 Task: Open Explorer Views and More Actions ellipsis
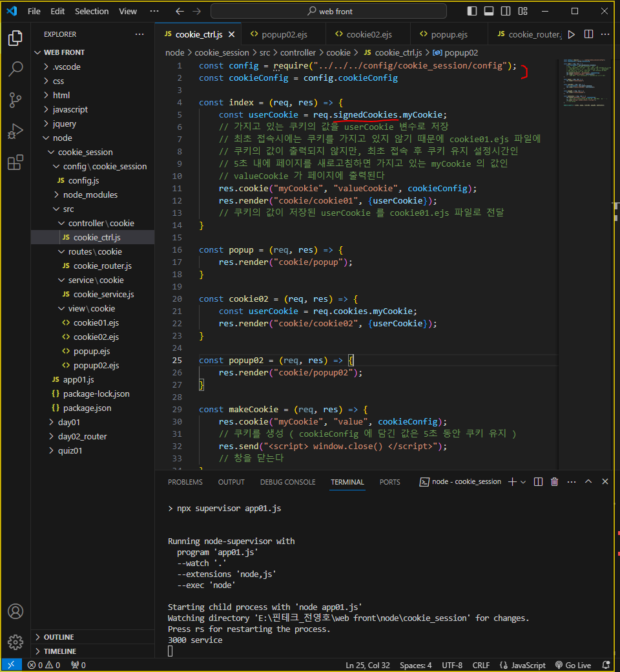(139, 34)
